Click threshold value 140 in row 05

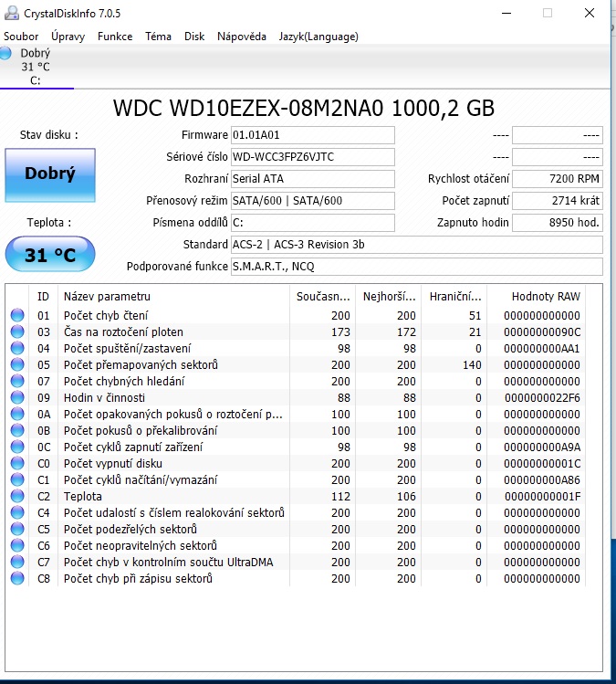(472, 364)
